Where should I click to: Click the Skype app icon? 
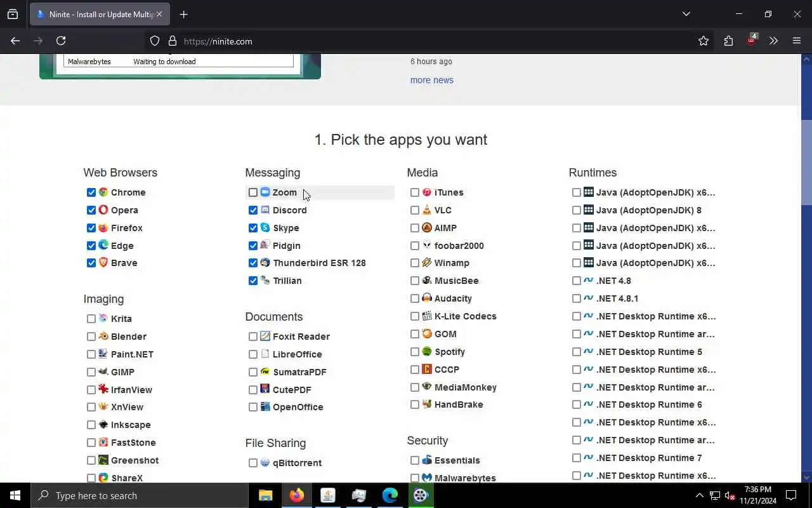265,227
